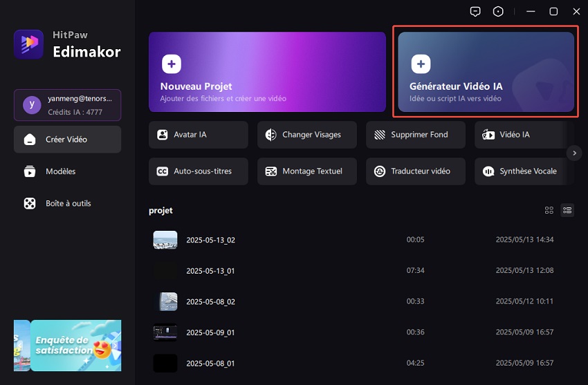Switch project view to list layout

567,210
